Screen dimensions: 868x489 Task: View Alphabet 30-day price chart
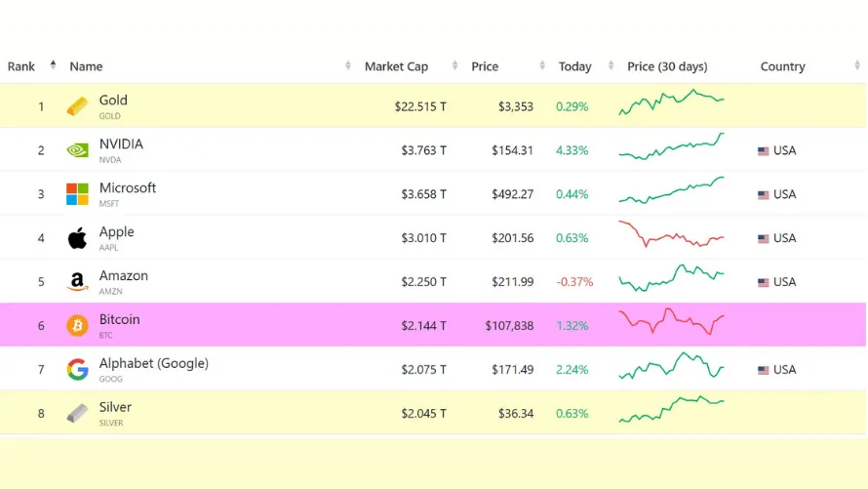[x=672, y=365]
